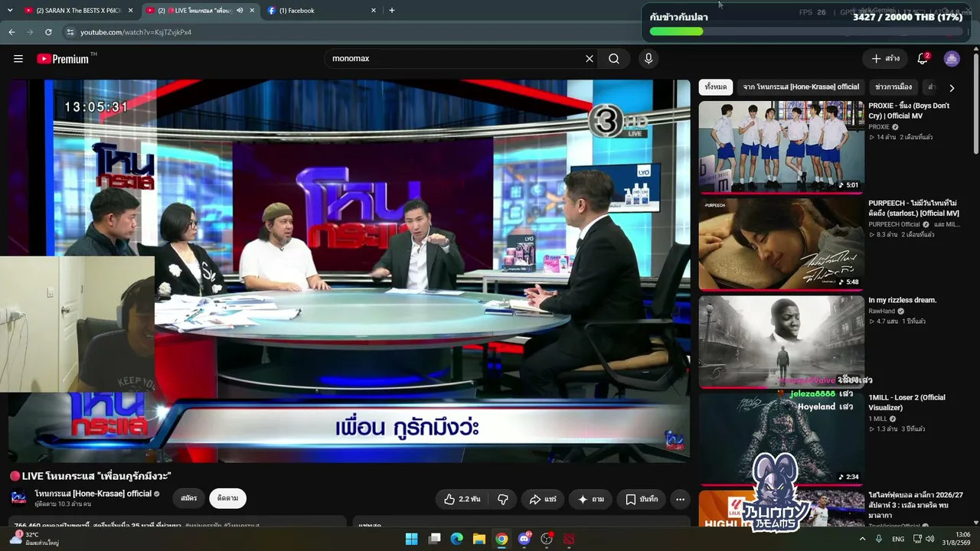Open File Explorer from the taskbar
980x551 pixels.
pos(479,539)
